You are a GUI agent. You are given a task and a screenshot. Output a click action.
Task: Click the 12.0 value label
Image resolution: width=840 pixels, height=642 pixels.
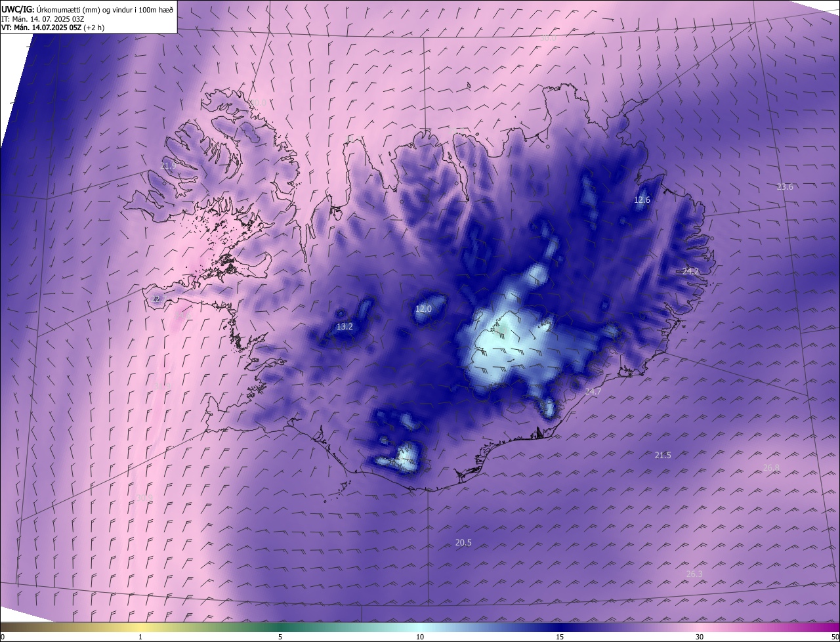tap(424, 309)
